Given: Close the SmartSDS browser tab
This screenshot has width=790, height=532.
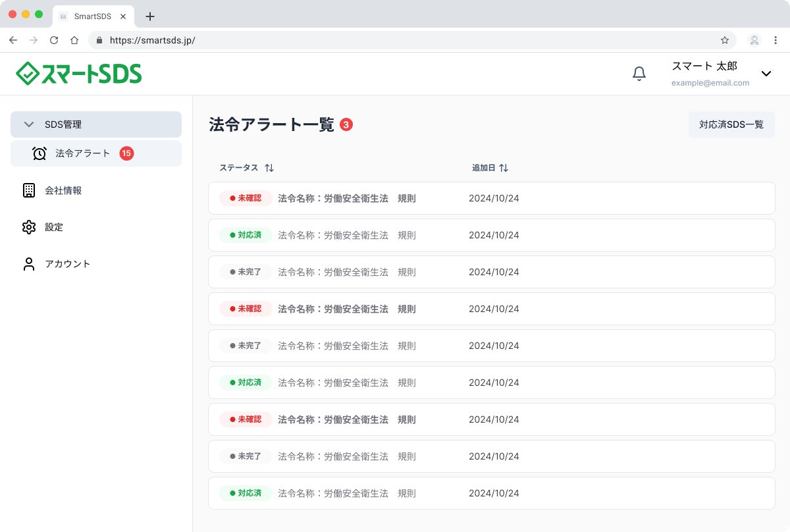Looking at the screenshot, I should tap(123, 16).
